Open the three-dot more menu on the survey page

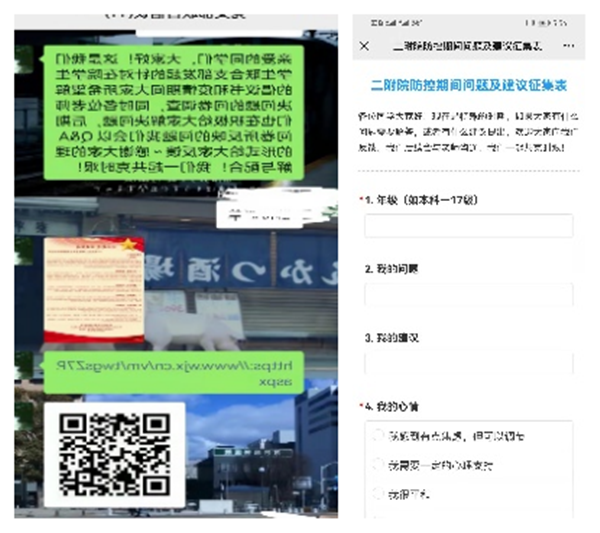[569, 46]
